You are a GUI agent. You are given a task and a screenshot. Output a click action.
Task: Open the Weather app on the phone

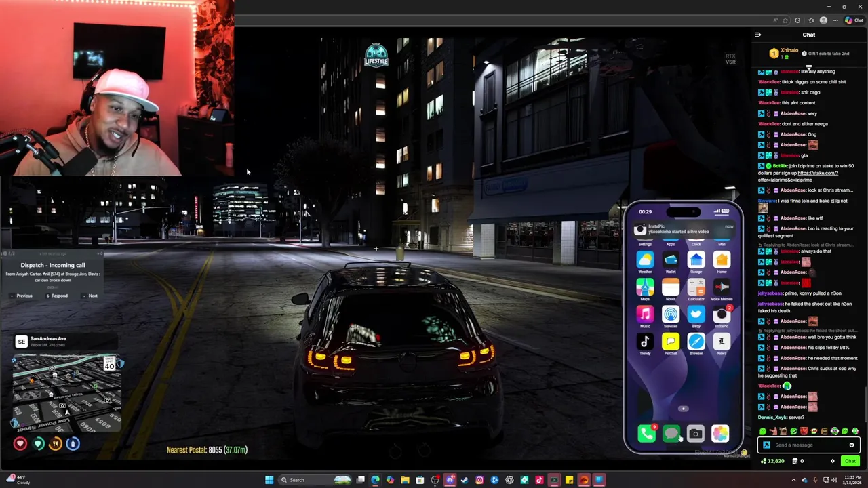645,260
